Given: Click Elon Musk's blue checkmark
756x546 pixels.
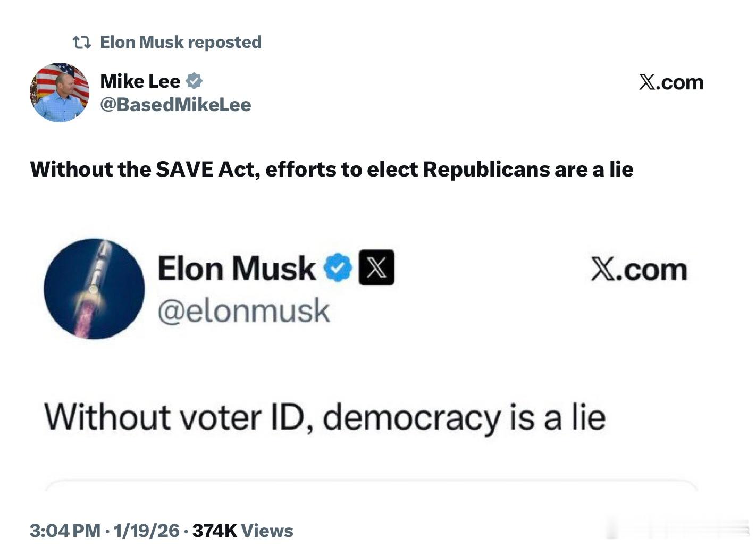Looking at the screenshot, I should [337, 267].
